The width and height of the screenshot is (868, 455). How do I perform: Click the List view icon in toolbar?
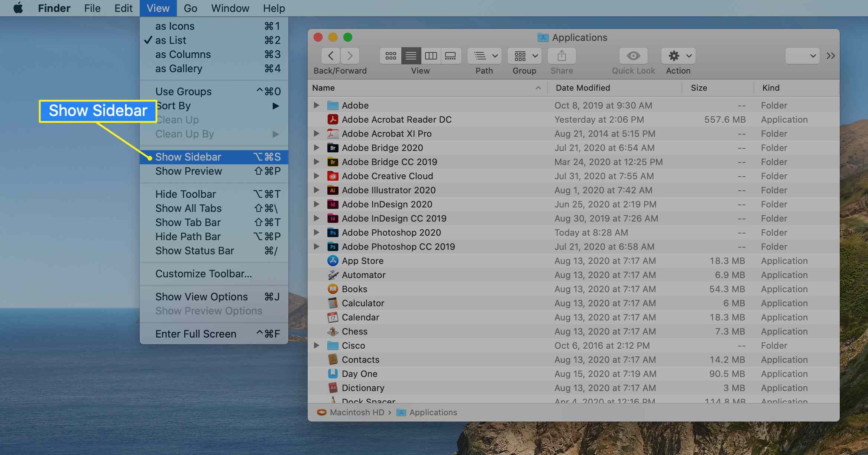click(411, 55)
